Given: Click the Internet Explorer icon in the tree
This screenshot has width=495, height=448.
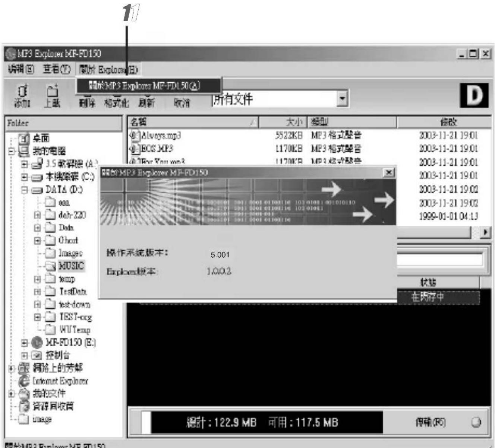Looking at the screenshot, I should point(24,381).
